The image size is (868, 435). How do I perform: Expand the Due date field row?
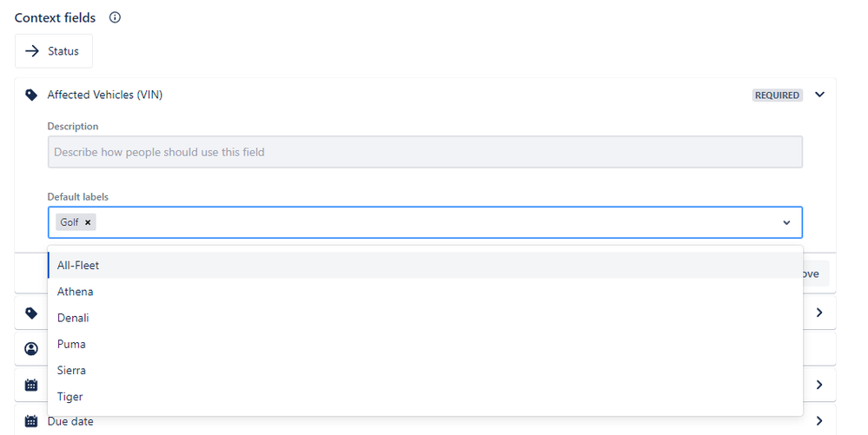[820, 421]
